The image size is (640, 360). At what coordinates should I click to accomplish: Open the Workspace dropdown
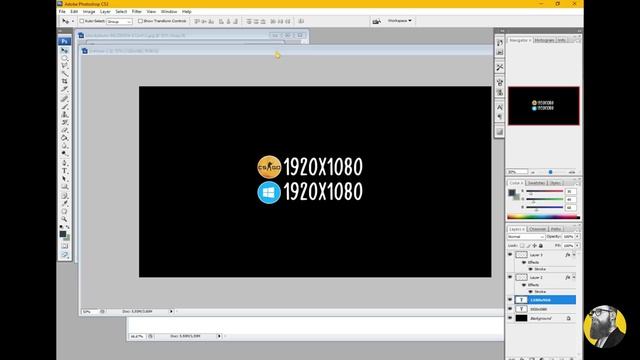coord(400,21)
